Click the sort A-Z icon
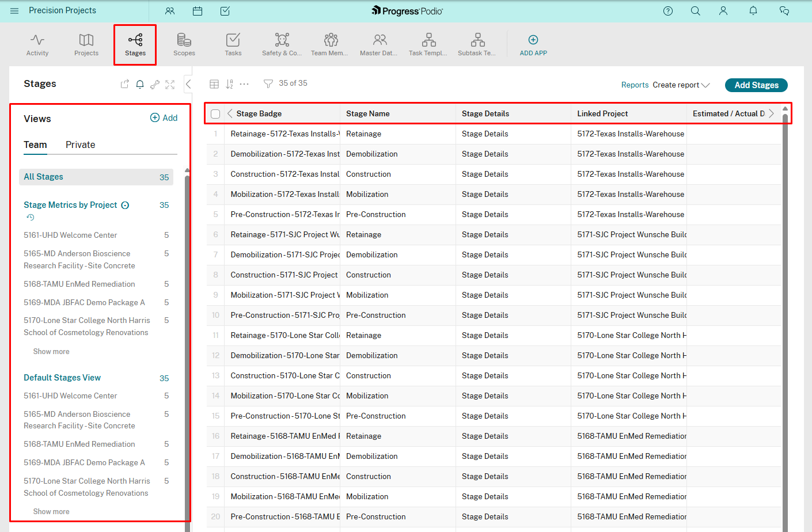 tap(229, 83)
